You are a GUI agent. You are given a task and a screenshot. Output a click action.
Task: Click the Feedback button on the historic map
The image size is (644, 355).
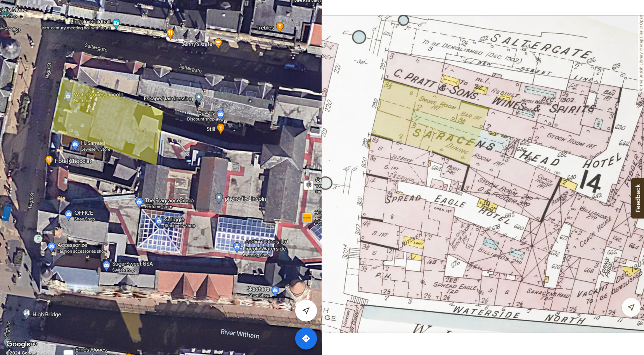[638, 198]
